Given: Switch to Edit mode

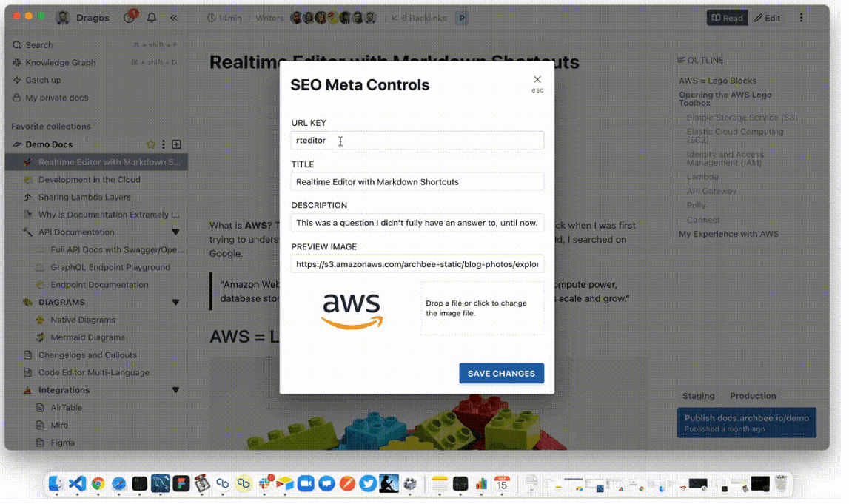Looking at the screenshot, I should point(767,18).
